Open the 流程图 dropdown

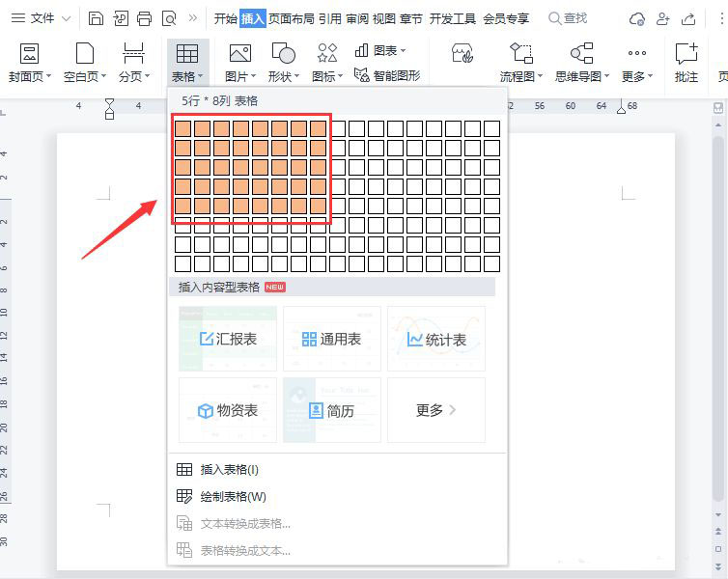(521, 63)
